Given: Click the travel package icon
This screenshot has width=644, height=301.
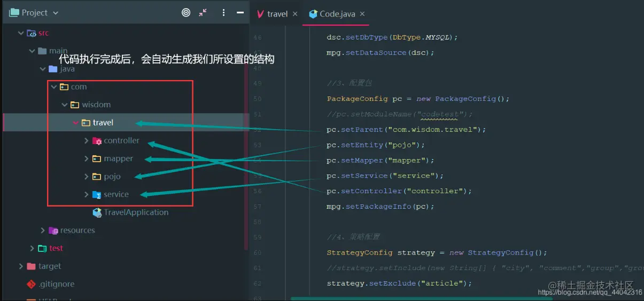Looking at the screenshot, I should [x=86, y=123].
